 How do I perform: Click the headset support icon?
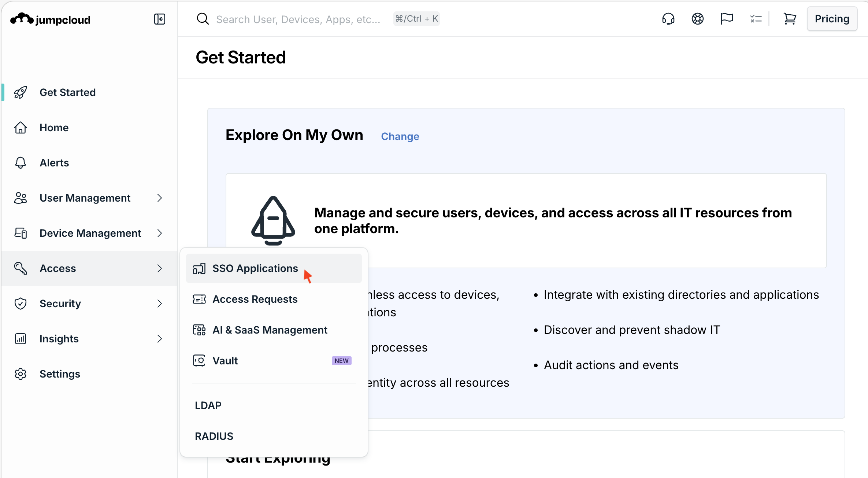point(668,19)
